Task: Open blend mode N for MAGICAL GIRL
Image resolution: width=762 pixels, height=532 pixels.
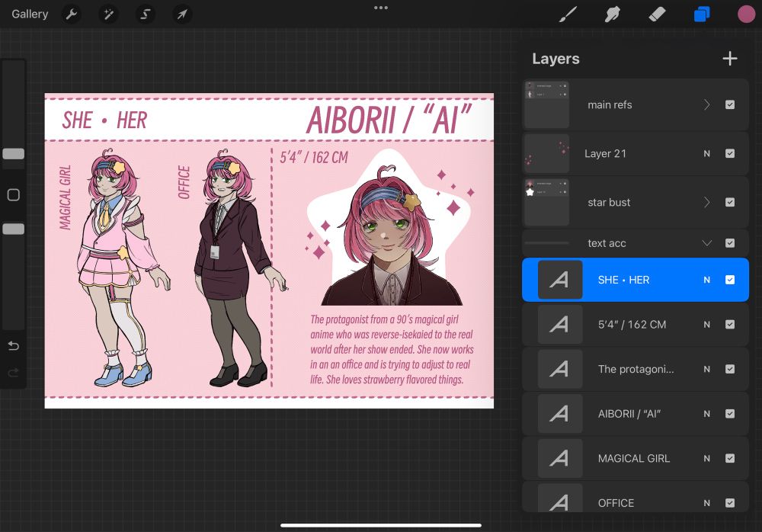Action: [707, 459]
